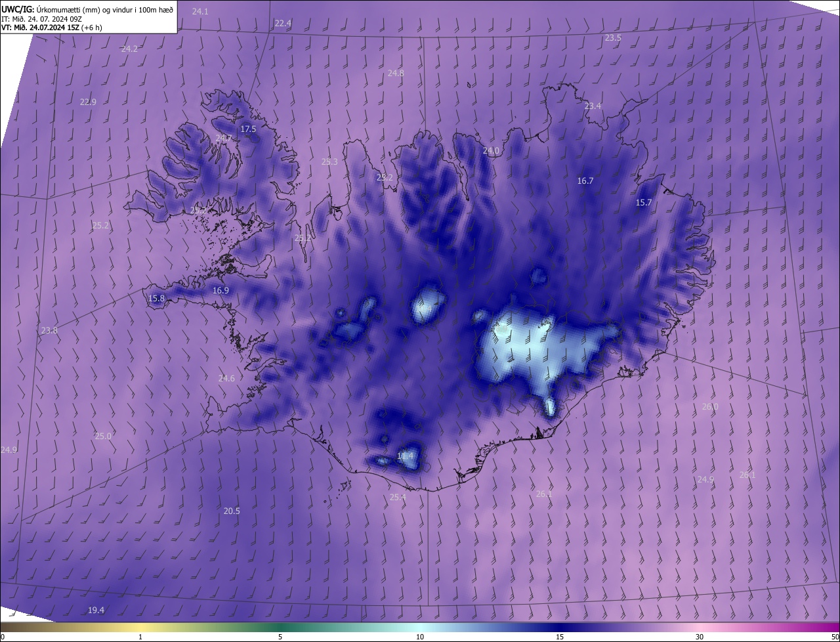Click the colour scale tick labelled 50
Screen dimensions: 840x642
pos(835,637)
